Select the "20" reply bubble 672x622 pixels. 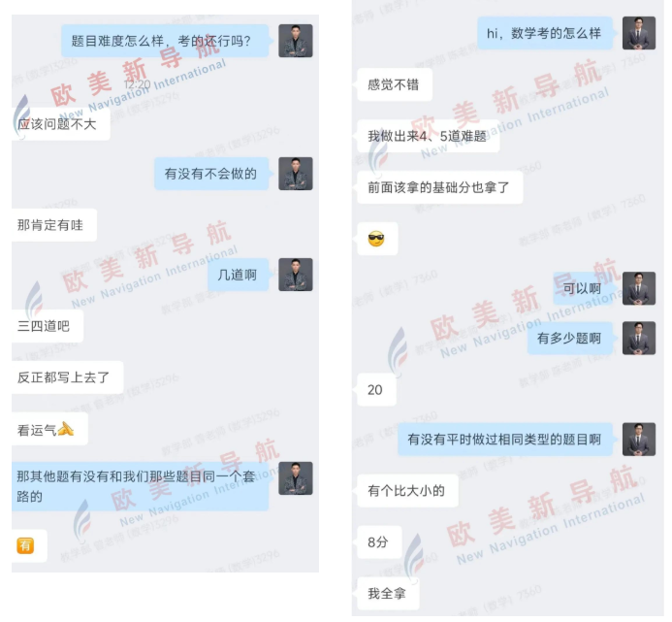(376, 389)
